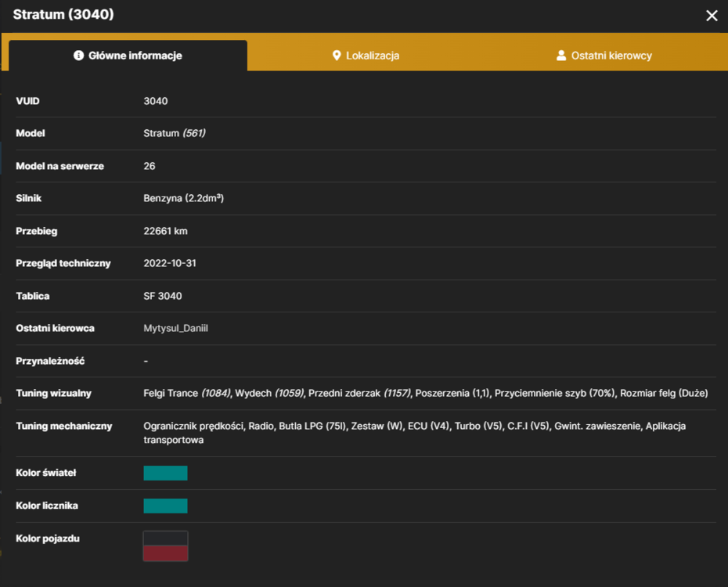Click the plate value SF 3040
The width and height of the screenshot is (728, 587).
point(163,296)
